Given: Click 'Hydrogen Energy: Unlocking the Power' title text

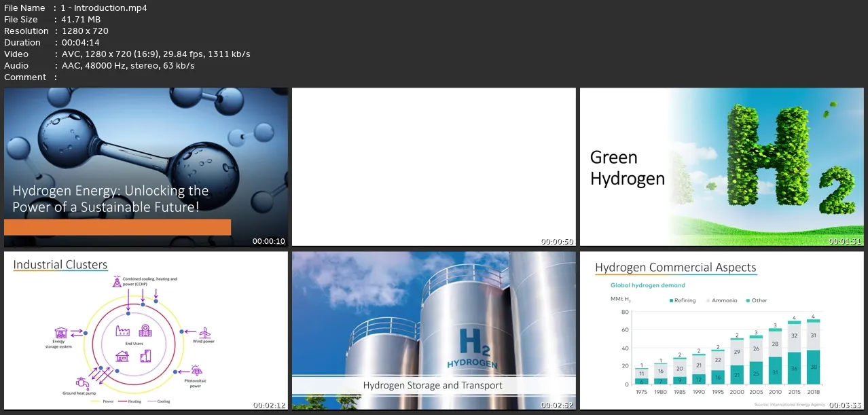Looking at the screenshot, I should (x=111, y=198).
